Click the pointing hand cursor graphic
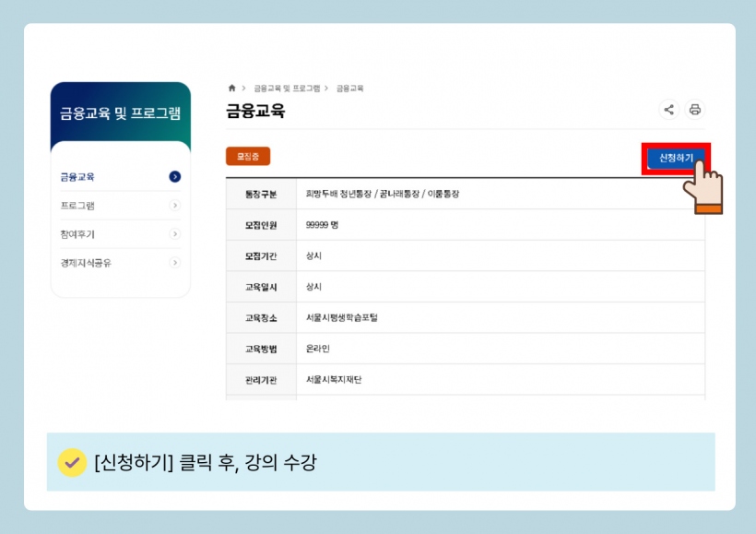Screen dimensions: 756x534 703,187
